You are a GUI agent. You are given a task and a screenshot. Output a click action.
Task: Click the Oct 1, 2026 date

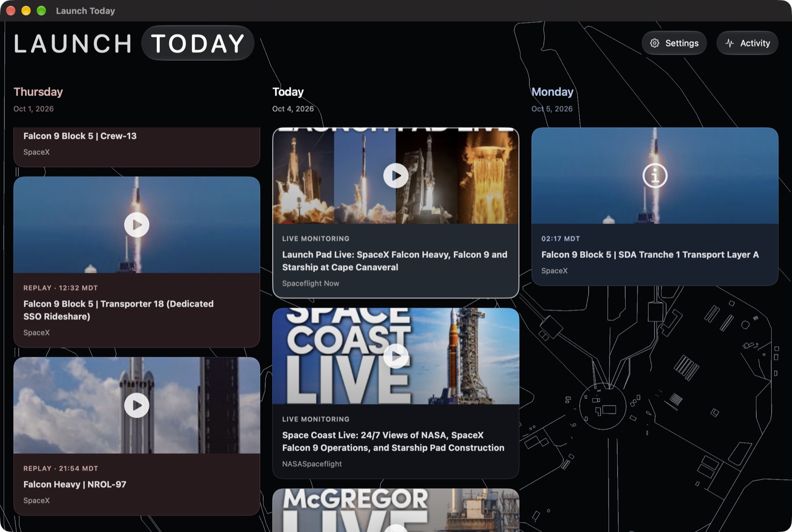pos(34,109)
